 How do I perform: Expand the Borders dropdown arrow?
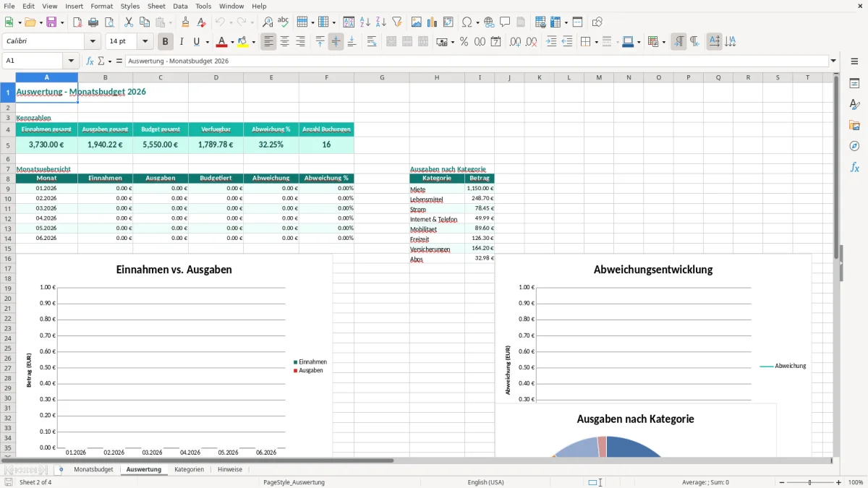595,42
